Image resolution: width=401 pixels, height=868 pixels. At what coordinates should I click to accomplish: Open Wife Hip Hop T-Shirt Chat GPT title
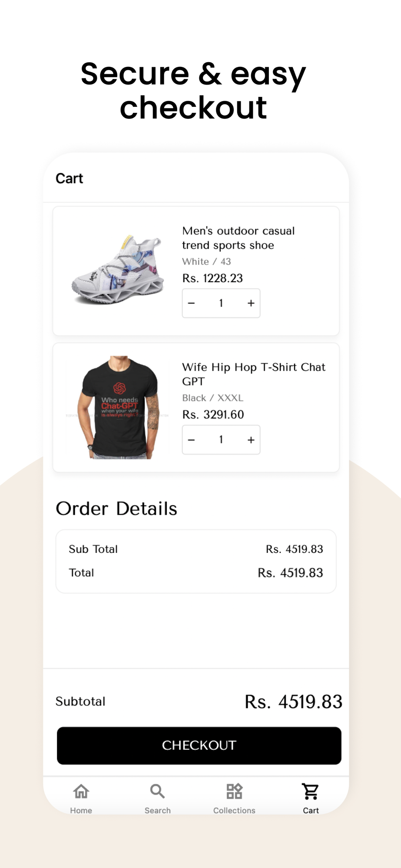coord(254,374)
